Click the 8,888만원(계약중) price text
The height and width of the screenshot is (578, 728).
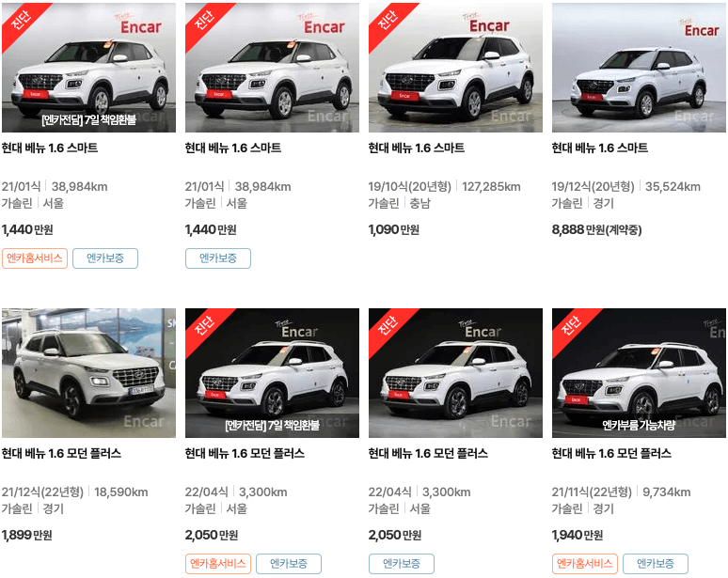[x=596, y=229]
